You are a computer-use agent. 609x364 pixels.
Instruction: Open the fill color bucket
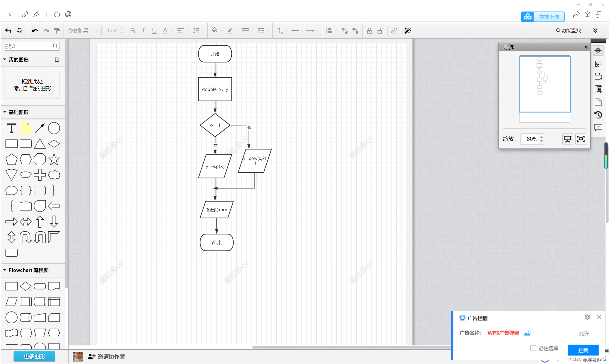click(x=215, y=30)
